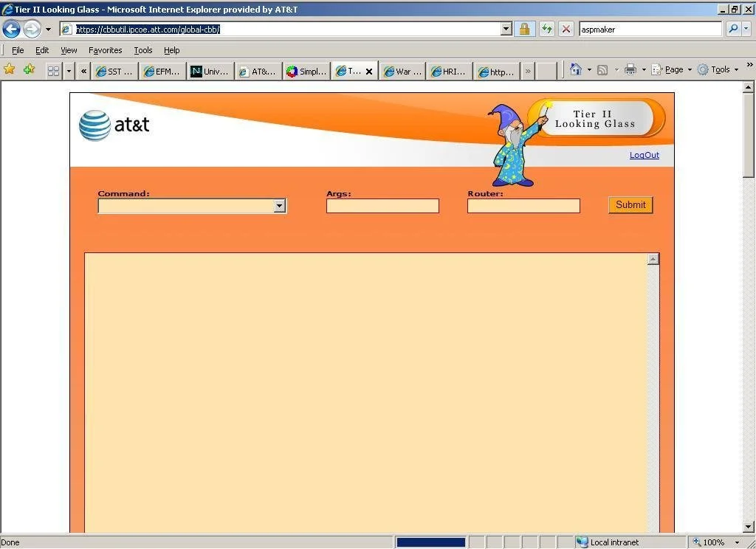
Task: Open the zoom level dropdown arrow
Action: pyautogui.click(x=737, y=543)
